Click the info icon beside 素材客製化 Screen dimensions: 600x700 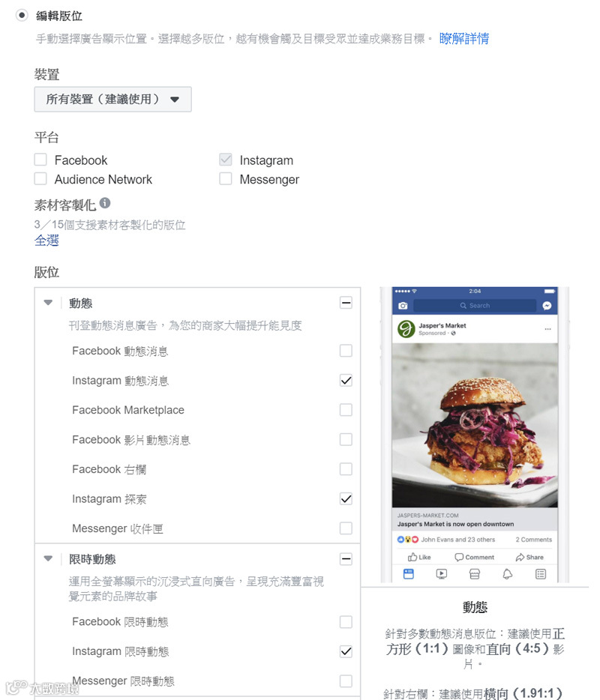pos(105,203)
